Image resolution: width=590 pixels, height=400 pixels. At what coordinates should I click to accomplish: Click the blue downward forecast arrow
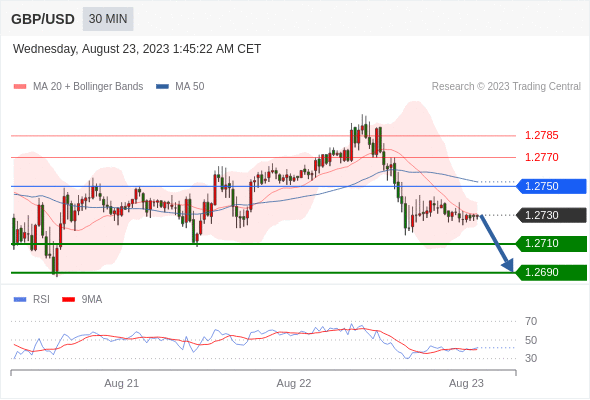(x=497, y=243)
